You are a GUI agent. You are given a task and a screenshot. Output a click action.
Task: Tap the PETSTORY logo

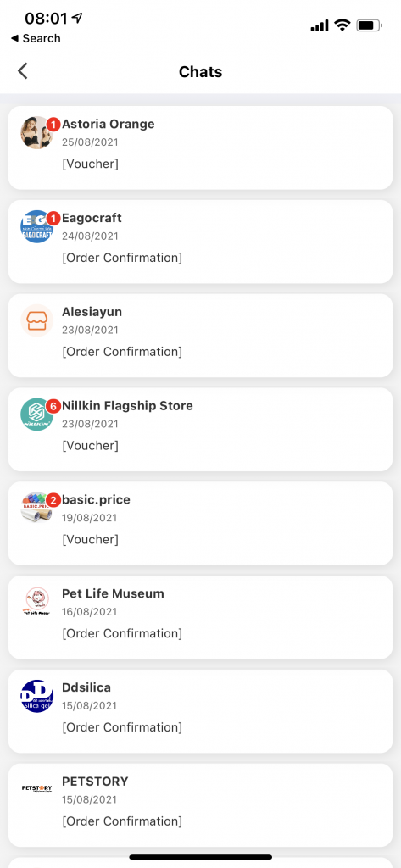click(x=37, y=788)
